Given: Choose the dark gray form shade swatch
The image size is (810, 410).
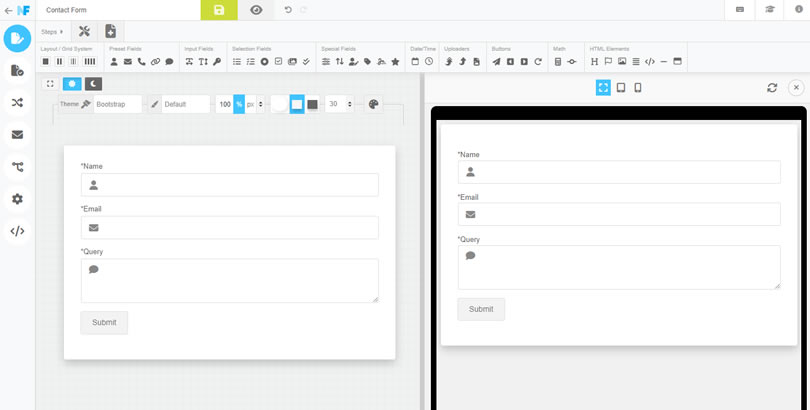Looking at the screenshot, I should tap(313, 104).
